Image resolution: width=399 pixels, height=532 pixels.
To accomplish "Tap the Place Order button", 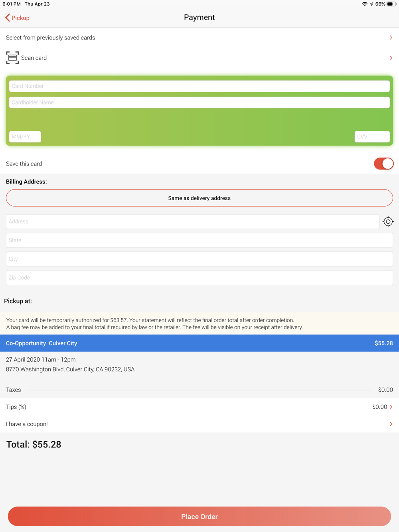I will 199,516.
